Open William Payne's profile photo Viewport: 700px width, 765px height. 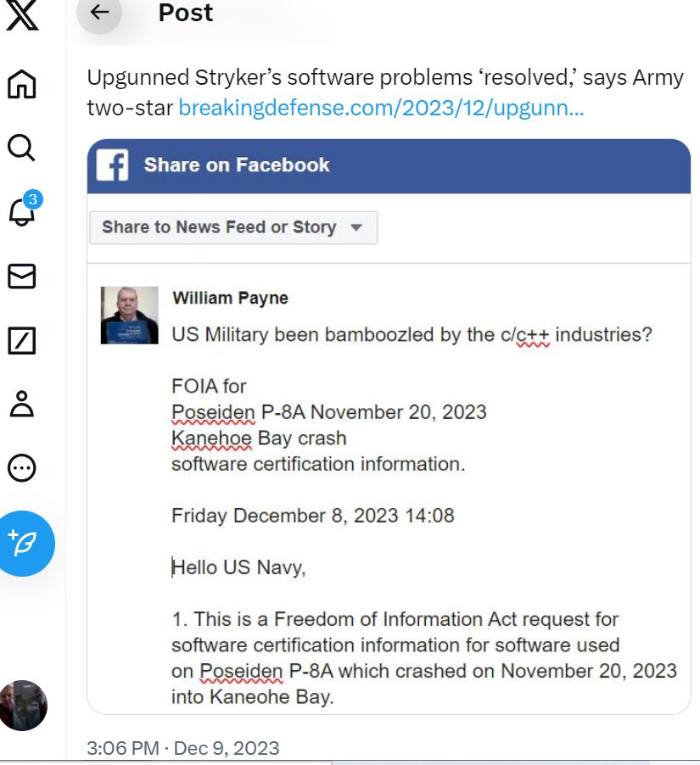(x=129, y=315)
